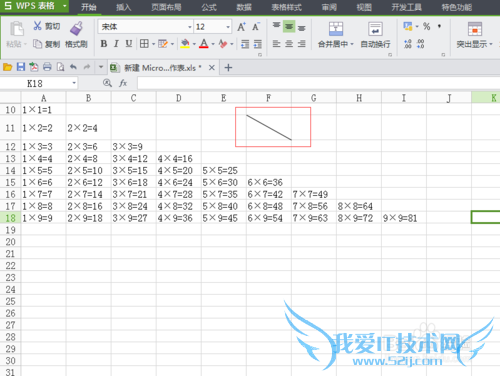The width and height of the screenshot is (500, 376).
Task: Open the fill color dropdown arrow
Action: 194,44
